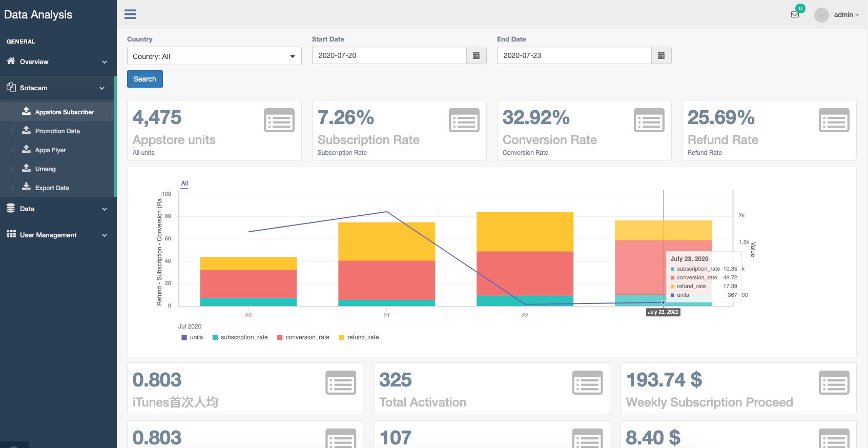
Task: Click the Appstore units card list icon
Action: tap(279, 120)
